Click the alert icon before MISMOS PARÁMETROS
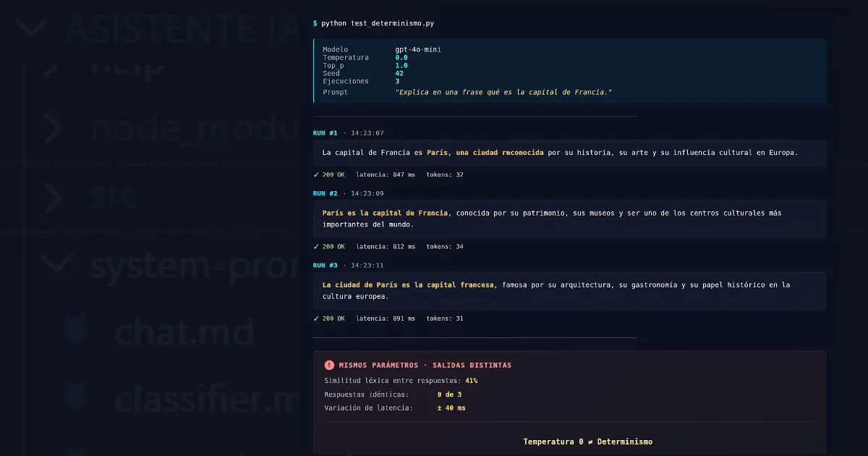The height and width of the screenshot is (456, 868). click(x=330, y=365)
